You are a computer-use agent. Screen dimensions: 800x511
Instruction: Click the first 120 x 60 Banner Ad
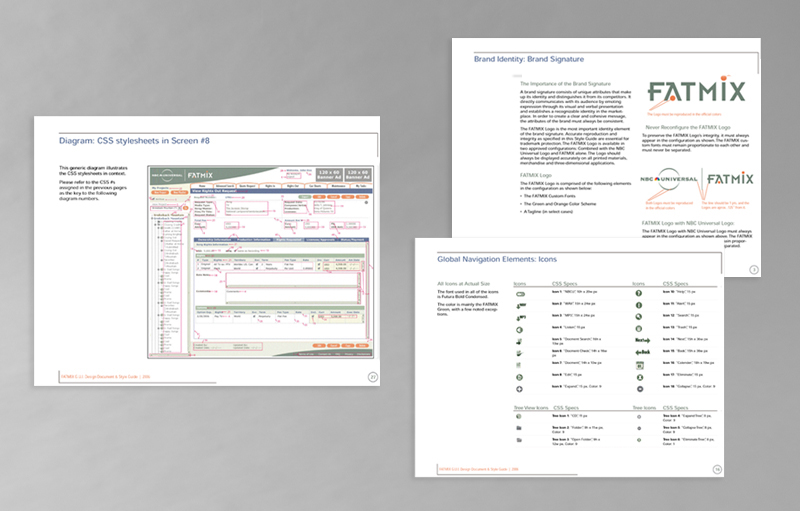[x=329, y=174]
